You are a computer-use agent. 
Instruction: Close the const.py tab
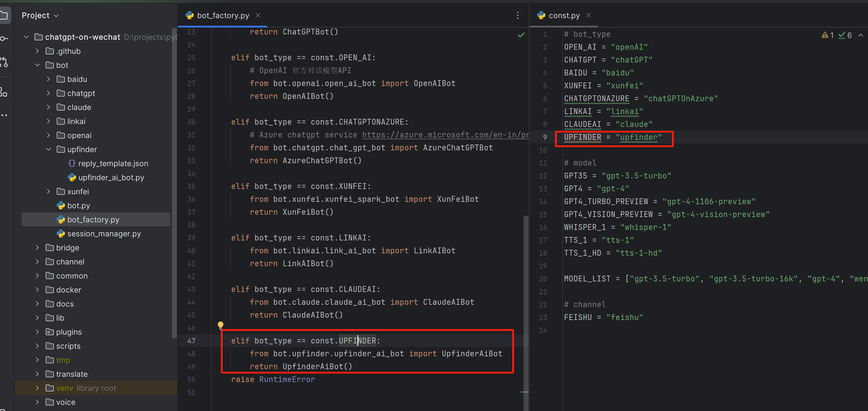point(589,16)
